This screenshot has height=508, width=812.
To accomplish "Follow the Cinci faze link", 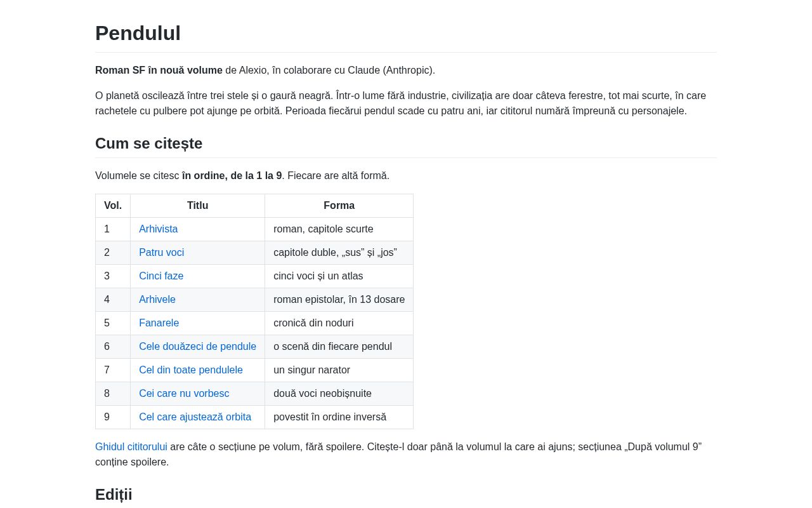I will [x=161, y=276].
